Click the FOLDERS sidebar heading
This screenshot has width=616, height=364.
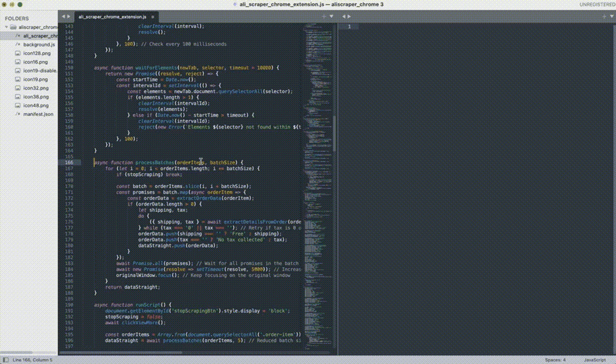17,19
